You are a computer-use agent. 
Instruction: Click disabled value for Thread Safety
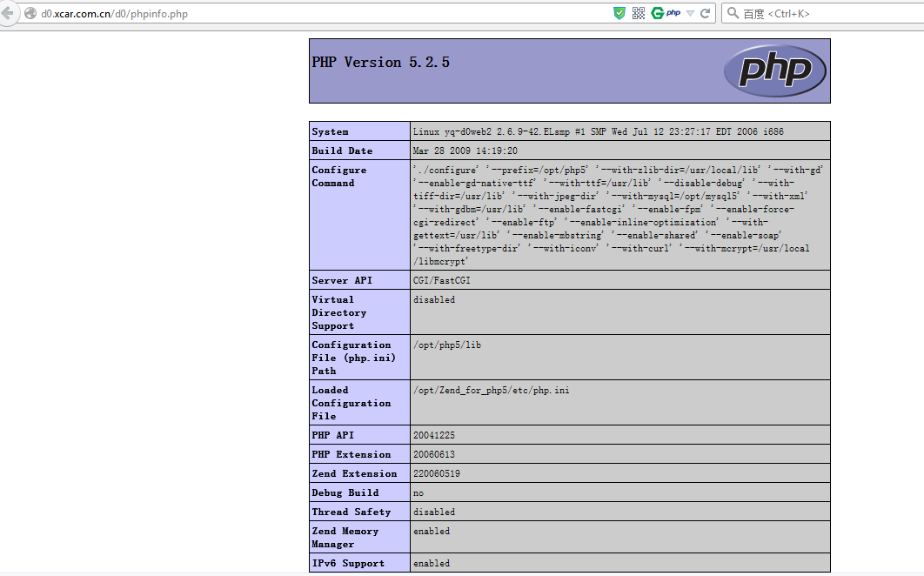[433, 512]
